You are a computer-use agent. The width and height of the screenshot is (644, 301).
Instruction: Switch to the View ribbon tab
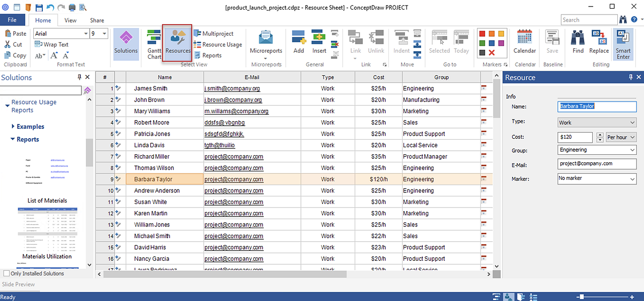[x=70, y=21]
